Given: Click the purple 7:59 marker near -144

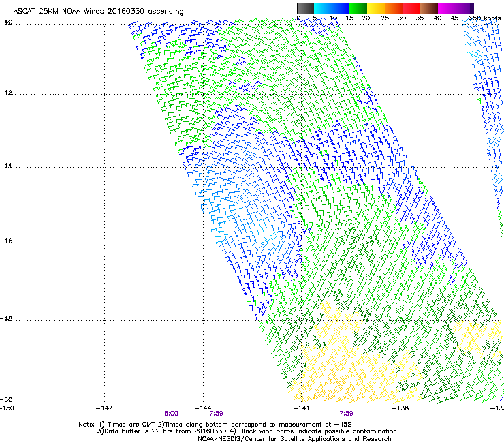Looking at the screenshot, I should point(217,414).
